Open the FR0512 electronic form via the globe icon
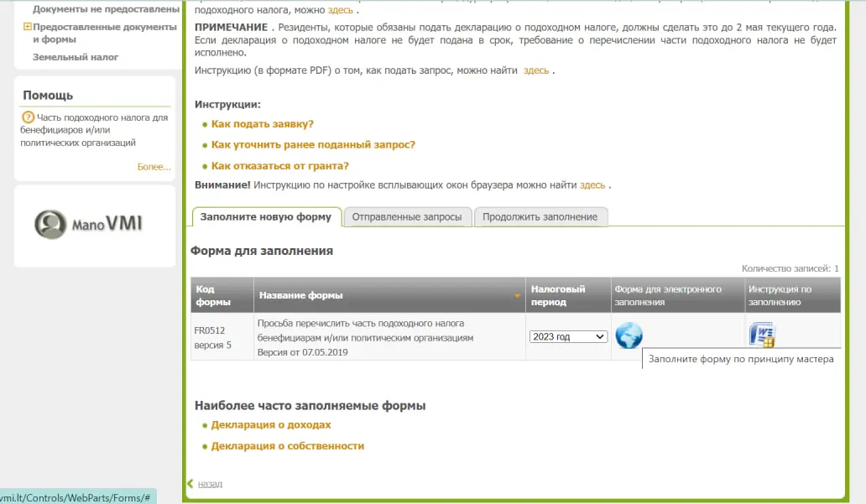Viewport: 866px width, 504px height. (x=628, y=335)
